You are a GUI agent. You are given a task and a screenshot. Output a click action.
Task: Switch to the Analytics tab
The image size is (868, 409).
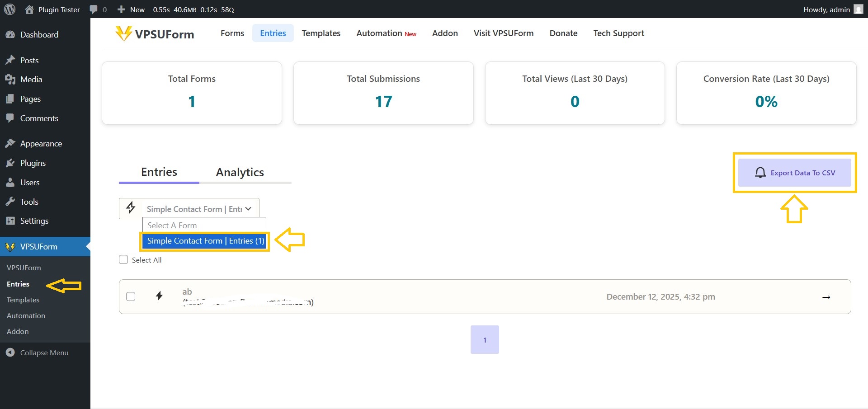tap(240, 172)
